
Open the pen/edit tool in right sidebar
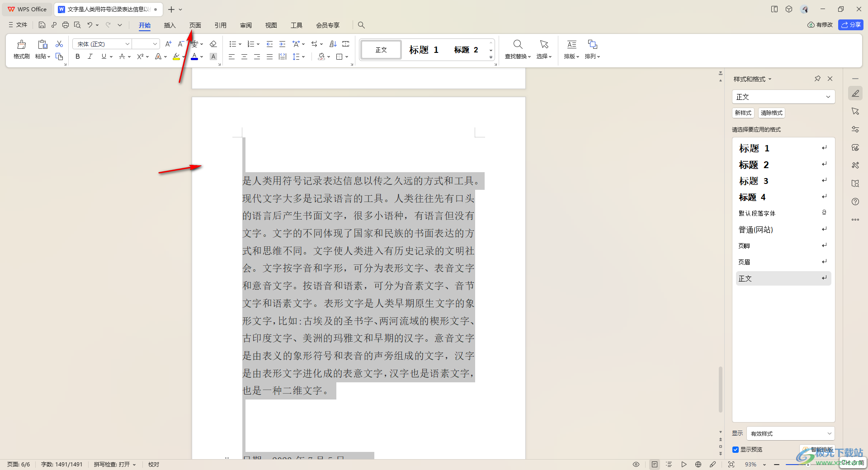coord(855,93)
